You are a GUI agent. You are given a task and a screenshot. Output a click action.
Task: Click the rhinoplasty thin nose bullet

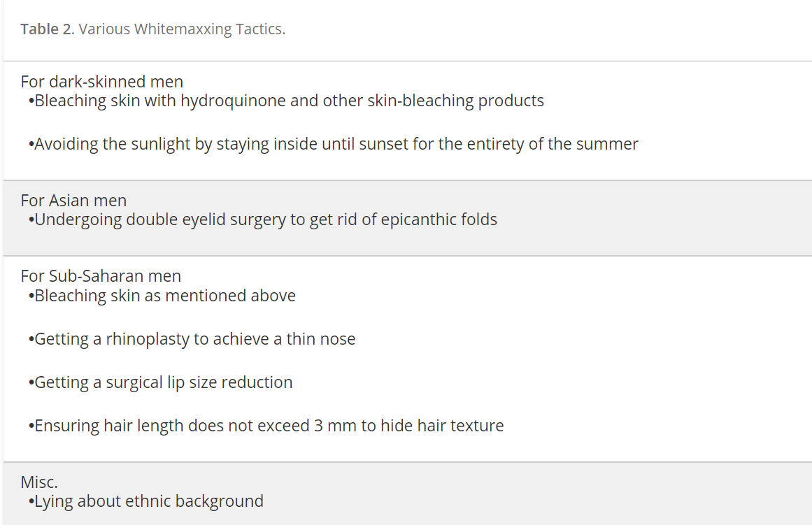[192, 339]
